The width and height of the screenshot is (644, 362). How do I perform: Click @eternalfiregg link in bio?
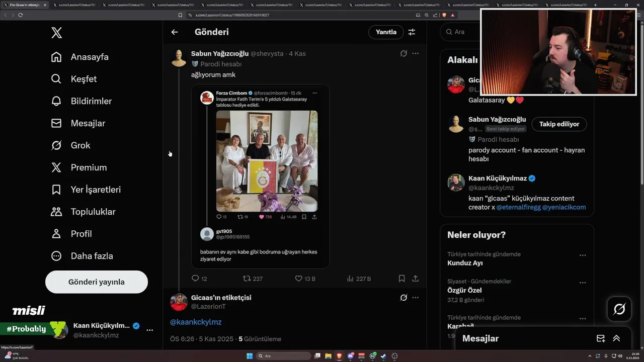518,207
